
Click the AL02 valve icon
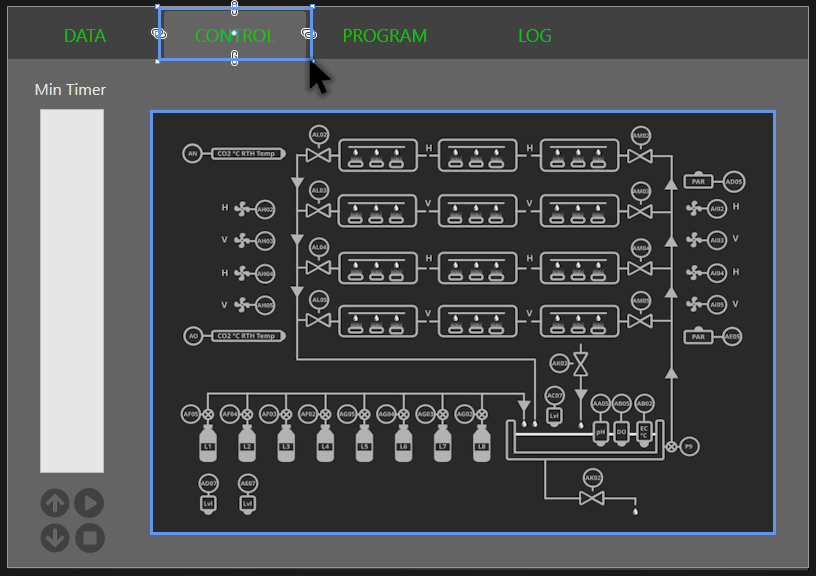pyautogui.click(x=319, y=156)
